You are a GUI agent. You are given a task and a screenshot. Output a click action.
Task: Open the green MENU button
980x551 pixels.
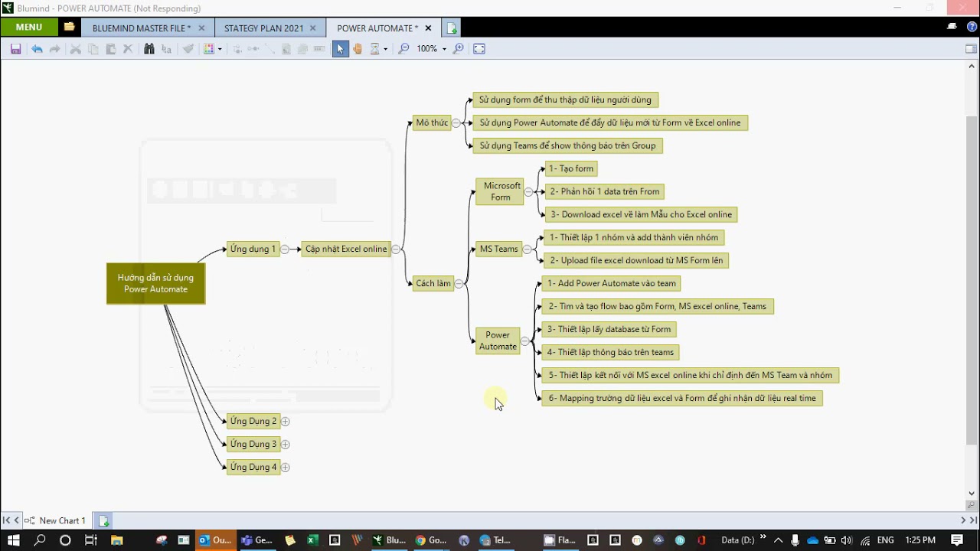[29, 28]
